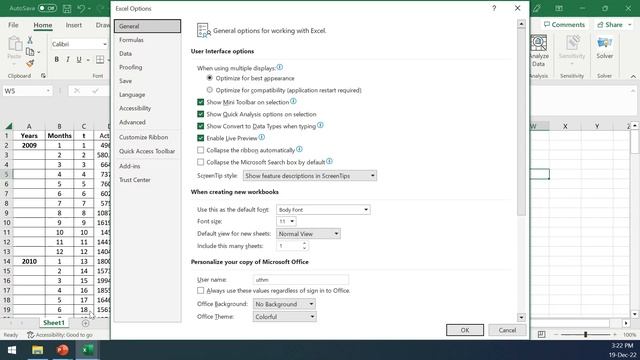This screenshot has width=640, height=360.
Task: Increase the Include this many sheets stepper
Action: (x=304, y=244)
